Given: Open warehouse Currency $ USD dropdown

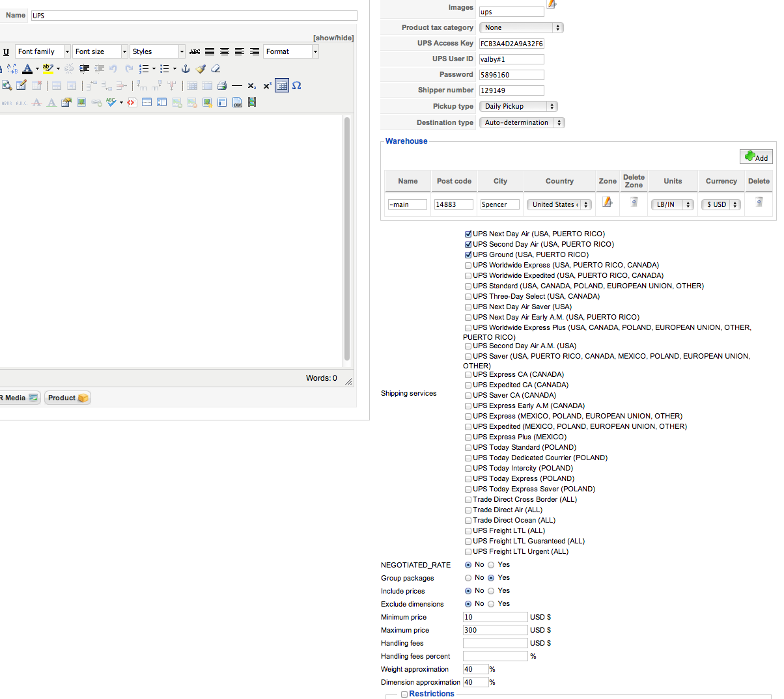Looking at the screenshot, I should coord(721,204).
